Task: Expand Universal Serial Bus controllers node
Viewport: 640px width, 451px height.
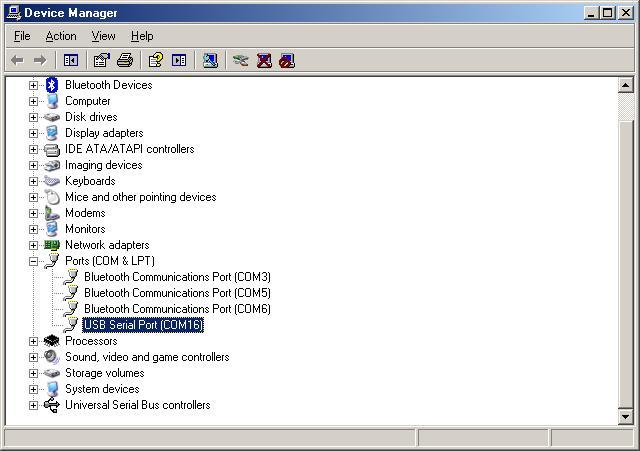Action: click(x=33, y=405)
